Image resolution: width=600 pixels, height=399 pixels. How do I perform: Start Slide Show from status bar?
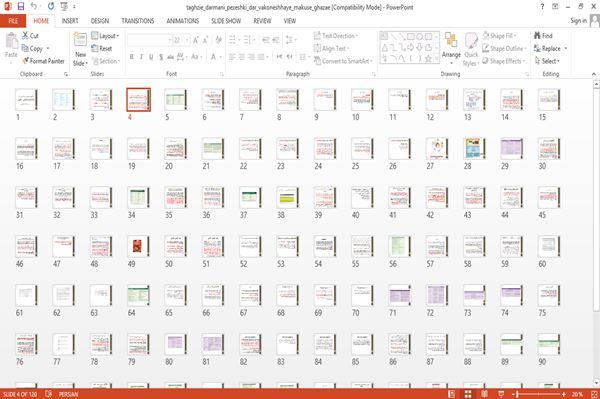[x=501, y=394]
